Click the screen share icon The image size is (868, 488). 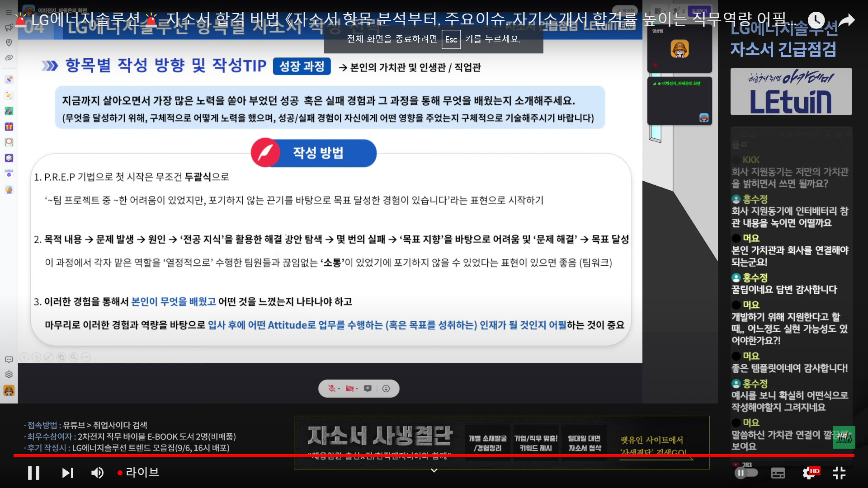[x=368, y=389]
